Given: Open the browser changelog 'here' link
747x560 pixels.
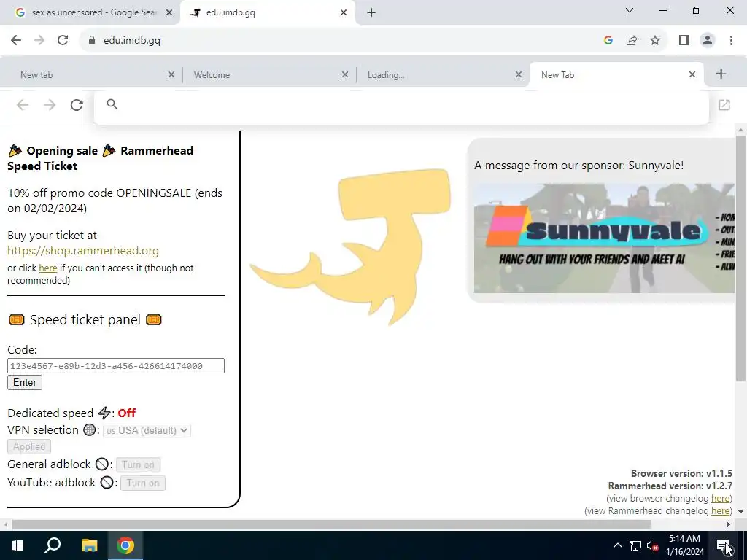Looking at the screenshot, I should [720, 499].
